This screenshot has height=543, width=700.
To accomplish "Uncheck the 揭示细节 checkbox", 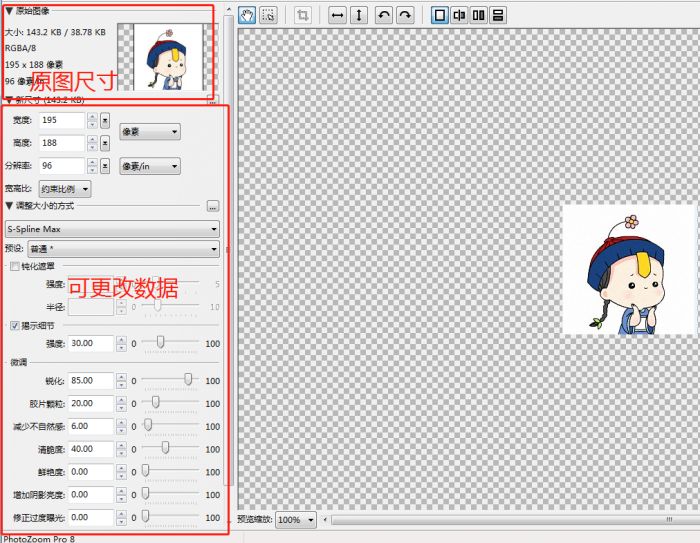I will point(15,326).
